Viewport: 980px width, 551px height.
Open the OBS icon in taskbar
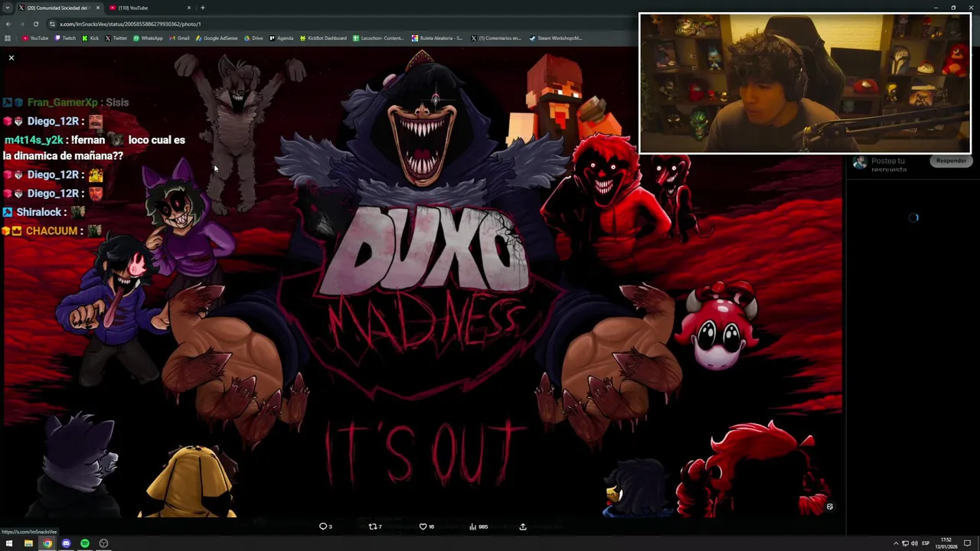tap(103, 543)
